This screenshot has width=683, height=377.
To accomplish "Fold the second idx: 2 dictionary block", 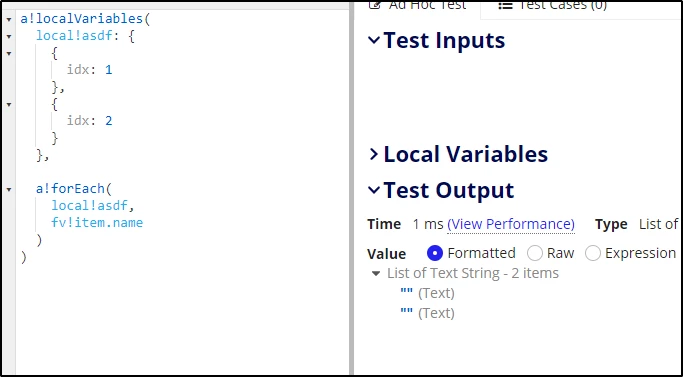I will coord(9,105).
